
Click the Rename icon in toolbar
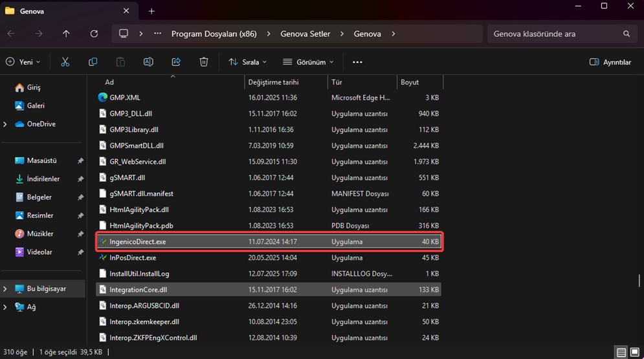(148, 62)
